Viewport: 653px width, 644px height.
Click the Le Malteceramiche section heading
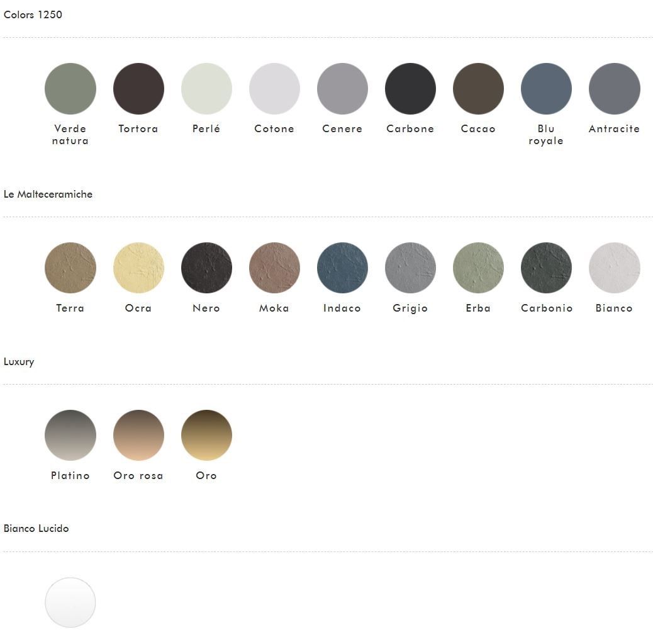point(48,195)
